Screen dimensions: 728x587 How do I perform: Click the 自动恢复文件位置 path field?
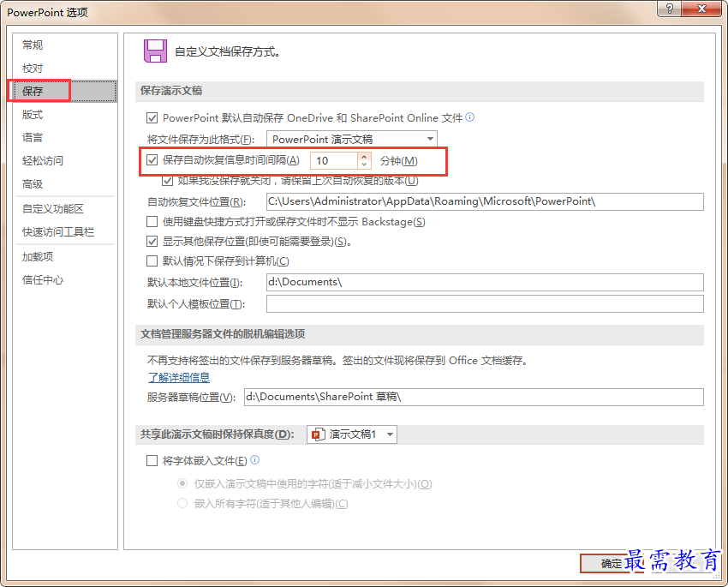[485, 201]
